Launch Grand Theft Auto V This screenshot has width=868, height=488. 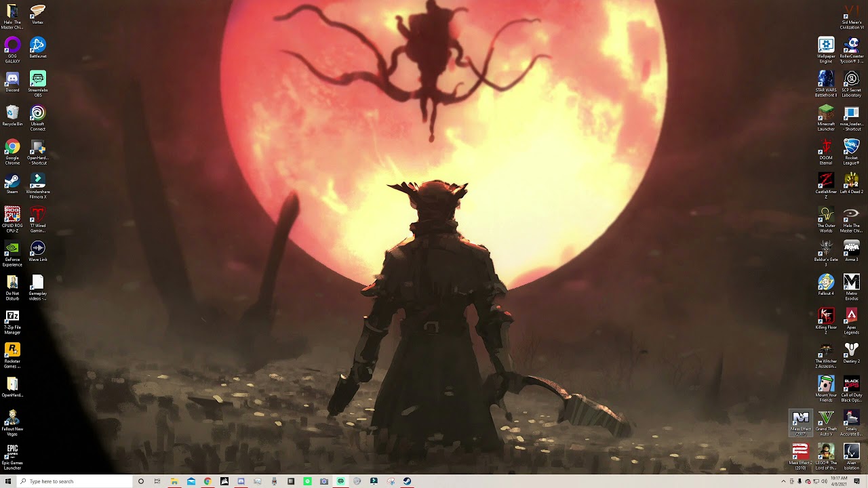pyautogui.click(x=826, y=424)
